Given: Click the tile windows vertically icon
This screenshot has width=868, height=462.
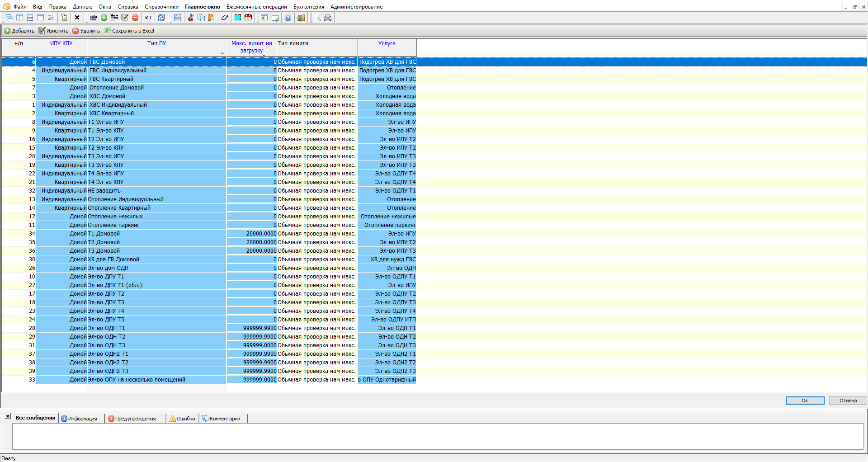Looking at the screenshot, I should pos(20,18).
